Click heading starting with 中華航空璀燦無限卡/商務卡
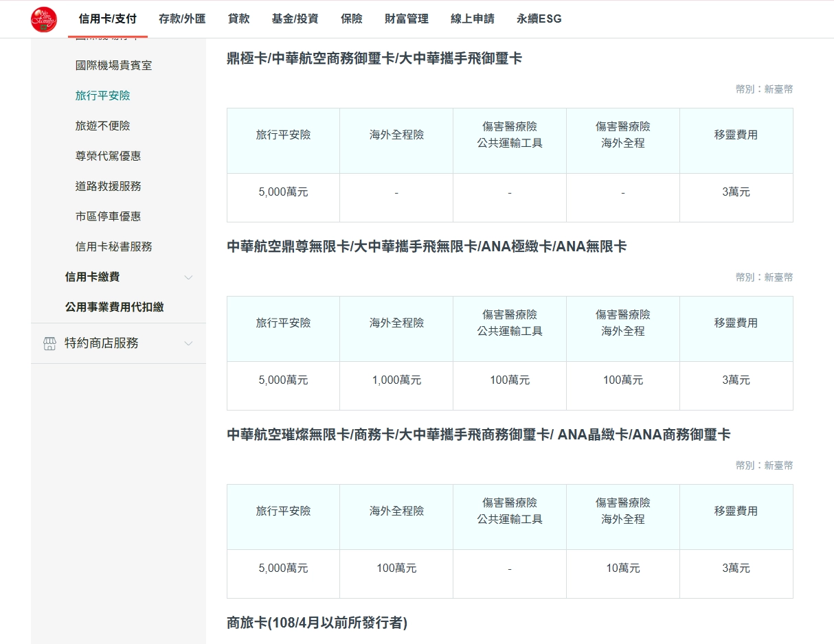 479,435
